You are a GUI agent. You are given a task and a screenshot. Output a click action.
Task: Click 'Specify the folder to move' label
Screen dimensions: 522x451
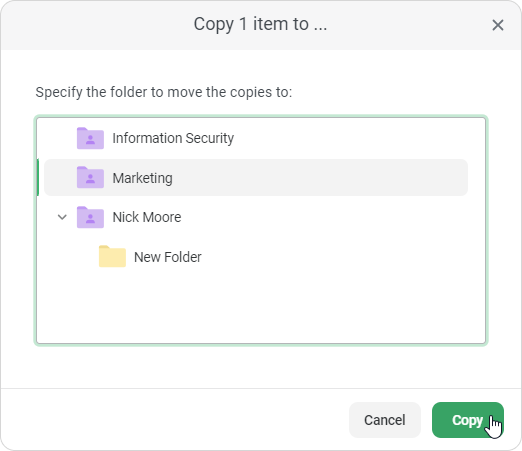click(x=164, y=92)
